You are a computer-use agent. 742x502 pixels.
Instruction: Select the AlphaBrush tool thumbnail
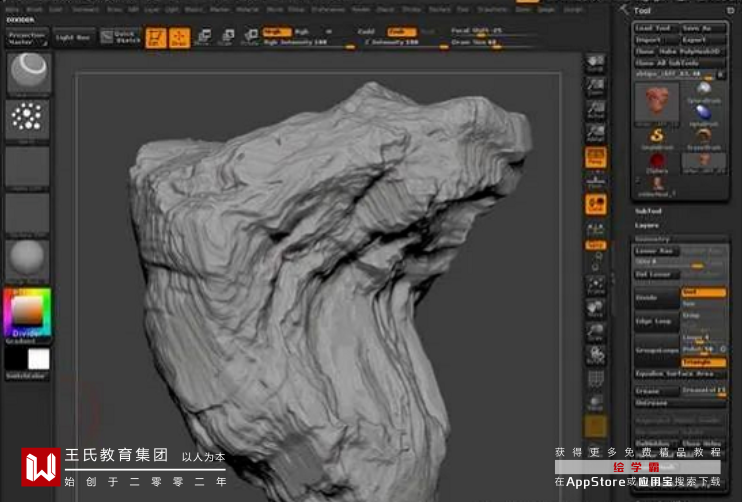(x=704, y=115)
